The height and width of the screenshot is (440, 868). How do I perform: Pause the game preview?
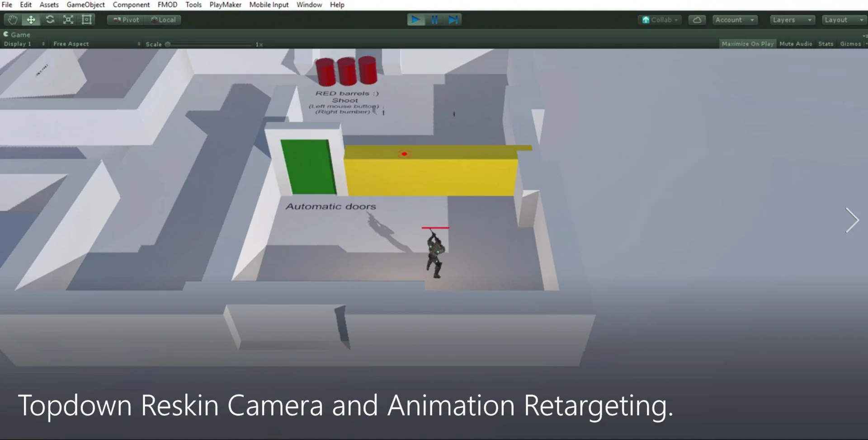point(434,20)
